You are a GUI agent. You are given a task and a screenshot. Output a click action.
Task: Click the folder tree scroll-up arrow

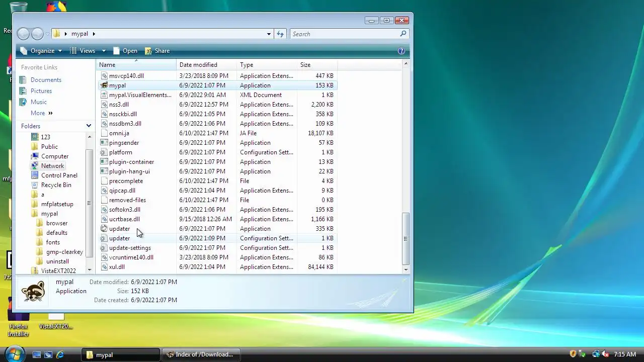[90, 137]
